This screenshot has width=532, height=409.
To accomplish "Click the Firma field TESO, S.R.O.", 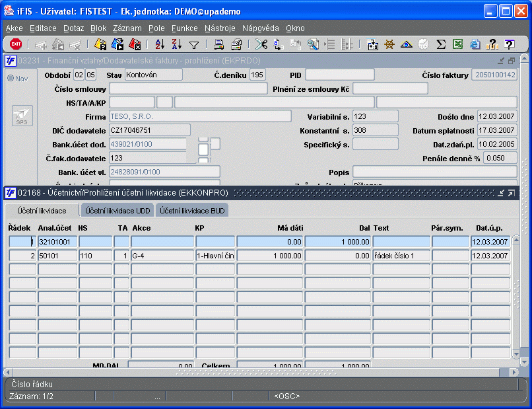I will [200, 116].
